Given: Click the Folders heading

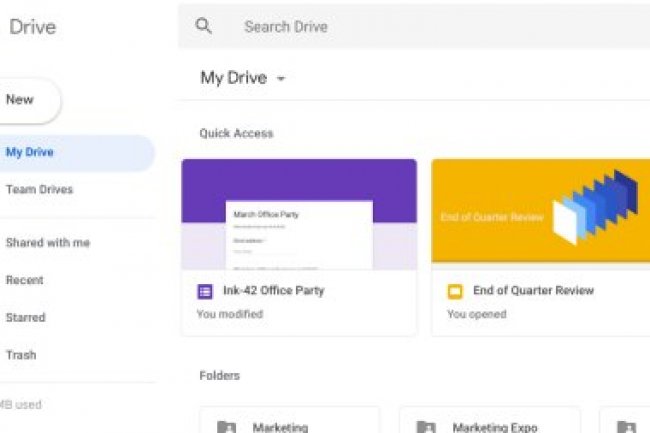Looking at the screenshot, I should (219, 375).
